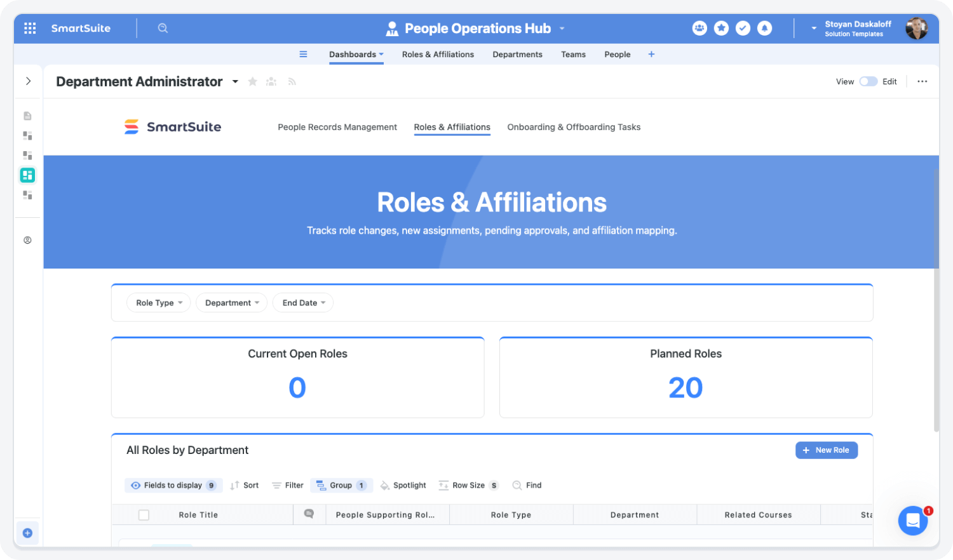
Task: Open the chat support bubble
Action: [913, 521]
